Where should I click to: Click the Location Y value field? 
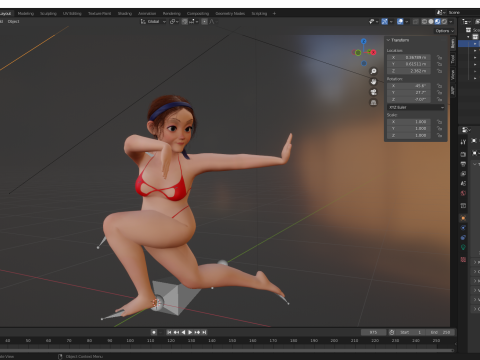point(409,64)
